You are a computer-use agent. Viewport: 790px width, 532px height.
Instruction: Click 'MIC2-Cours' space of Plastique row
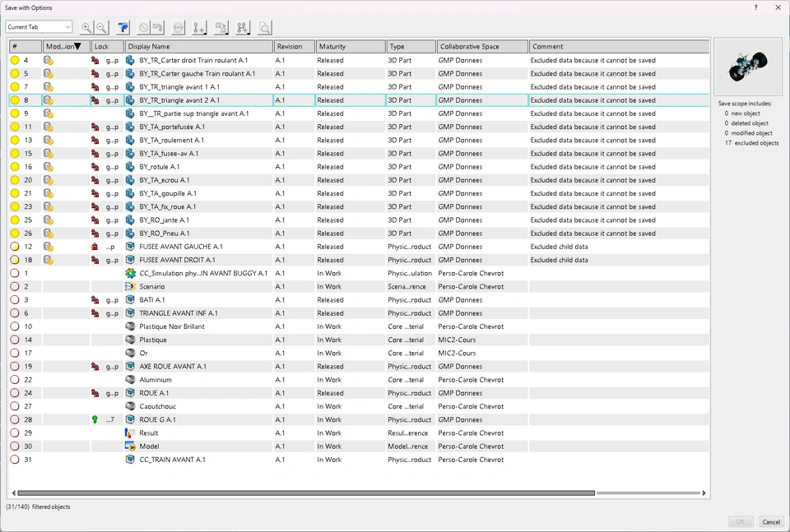pyautogui.click(x=457, y=340)
